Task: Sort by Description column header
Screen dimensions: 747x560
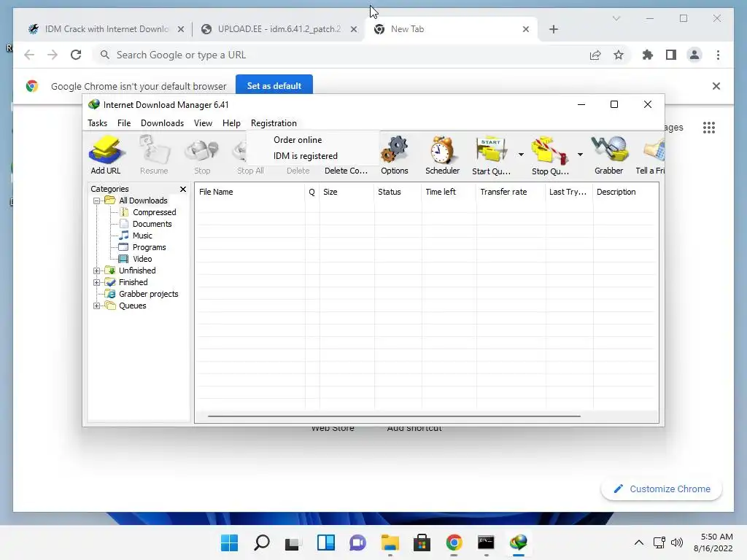Action: (x=625, y=192)
